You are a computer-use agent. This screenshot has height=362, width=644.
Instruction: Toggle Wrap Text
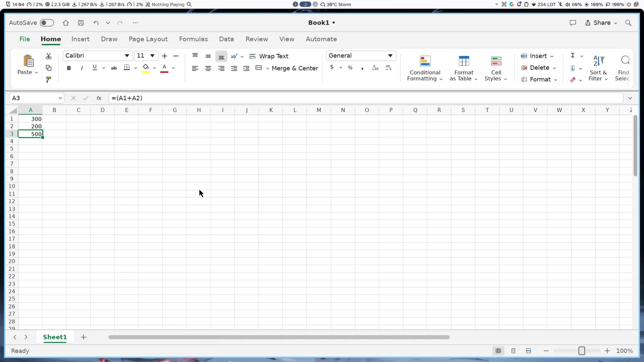tap(269, 56)
